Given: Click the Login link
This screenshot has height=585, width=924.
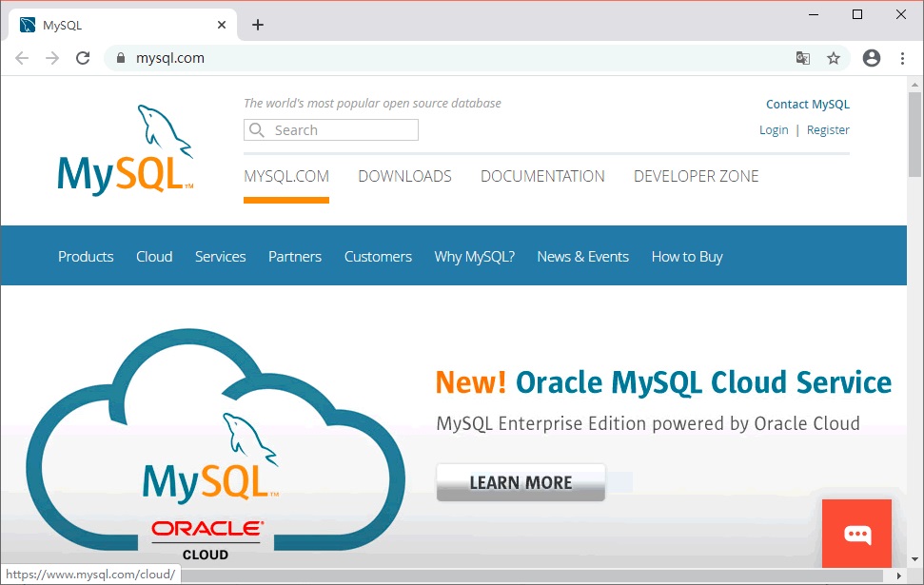Looking at the screenshot, I should pos(773,129).
